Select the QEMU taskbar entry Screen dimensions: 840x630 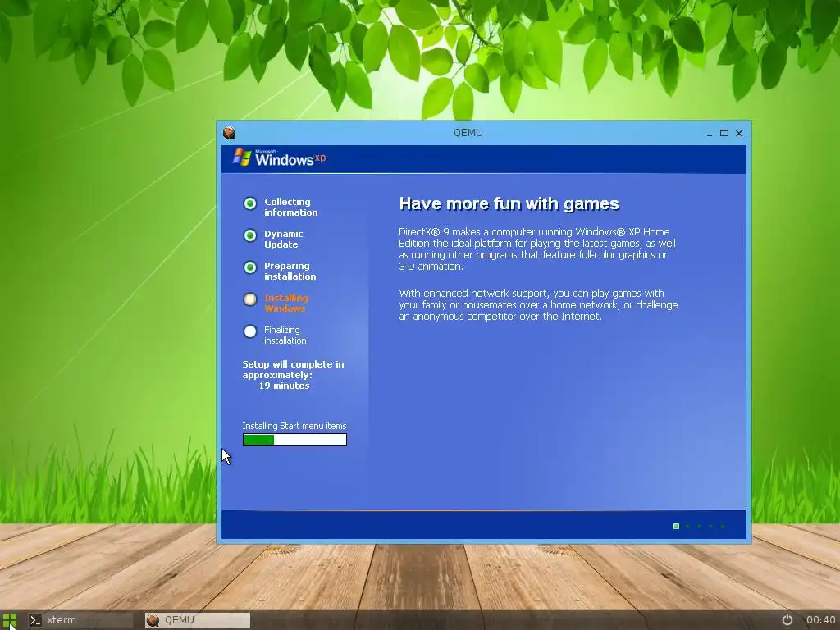pos(197,620)
